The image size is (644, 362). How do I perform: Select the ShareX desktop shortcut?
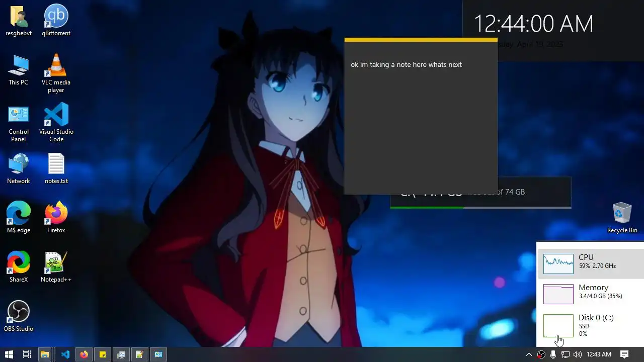pos(19,267)
